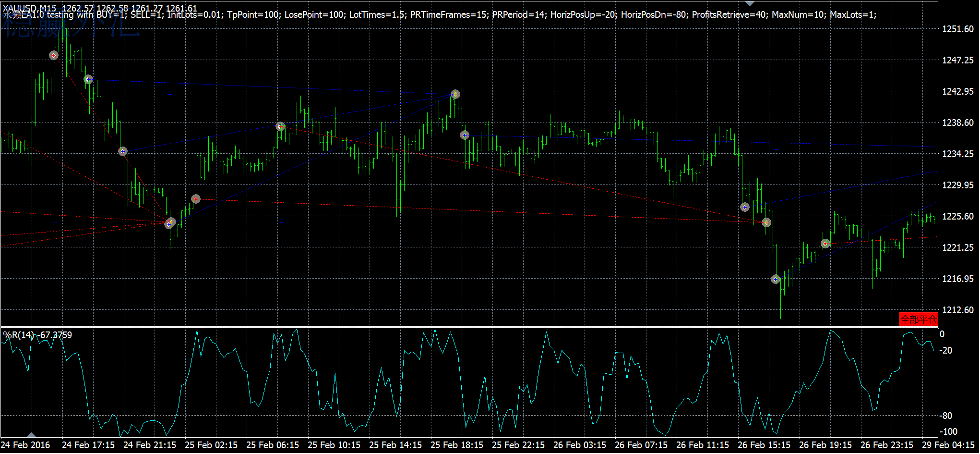The image size is (980, 454).
Task: Click the 1216.95 price axis label
Action: 958,279
